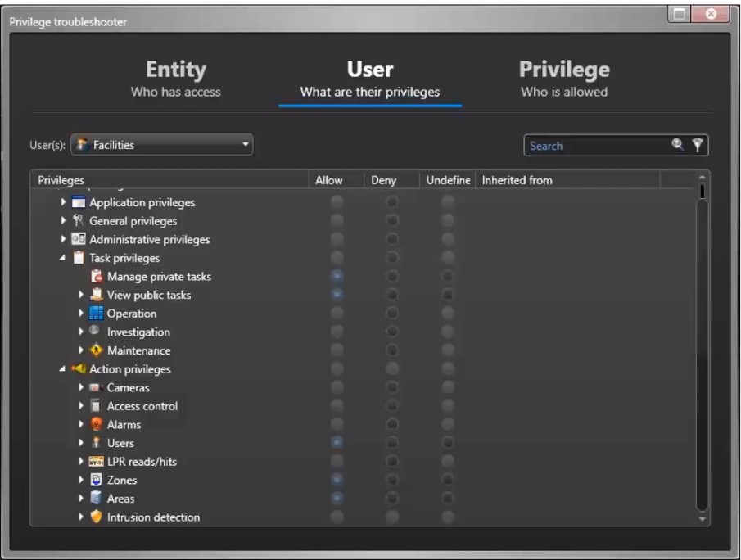Open the User(s) Facilities dropdown
741x560 pixels.
coord(161,145)
